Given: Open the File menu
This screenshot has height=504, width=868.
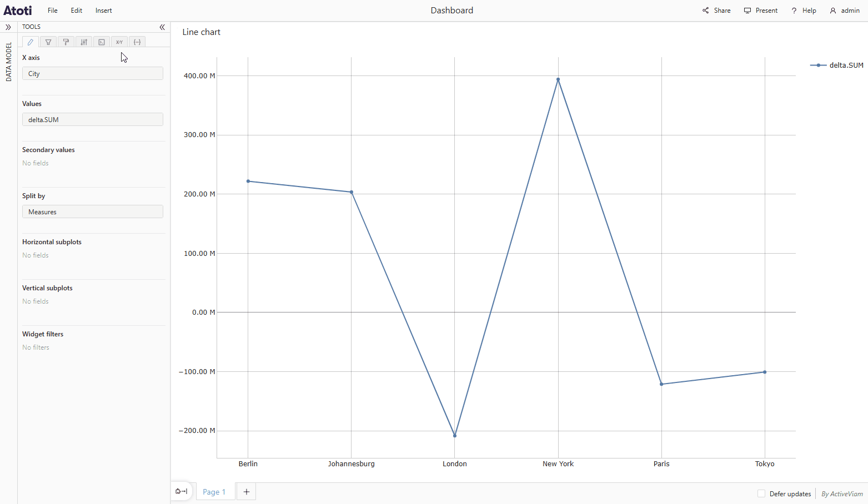Looking at the screenshot, I should tap(52, 10).
